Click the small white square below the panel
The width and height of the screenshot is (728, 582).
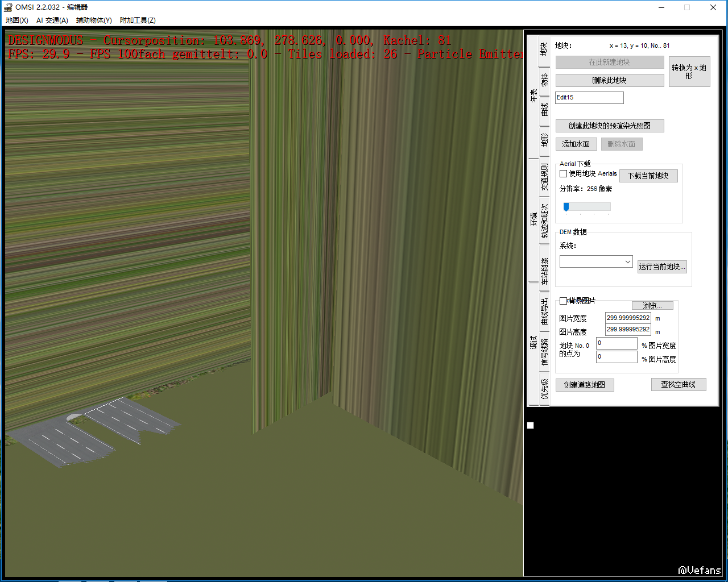pyautogui.click(x=531, y=426)
